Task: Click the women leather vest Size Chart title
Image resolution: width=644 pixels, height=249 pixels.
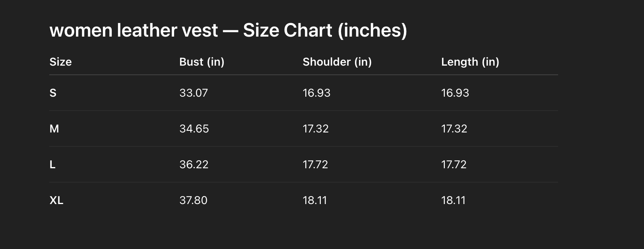Action: click(228, 31)
